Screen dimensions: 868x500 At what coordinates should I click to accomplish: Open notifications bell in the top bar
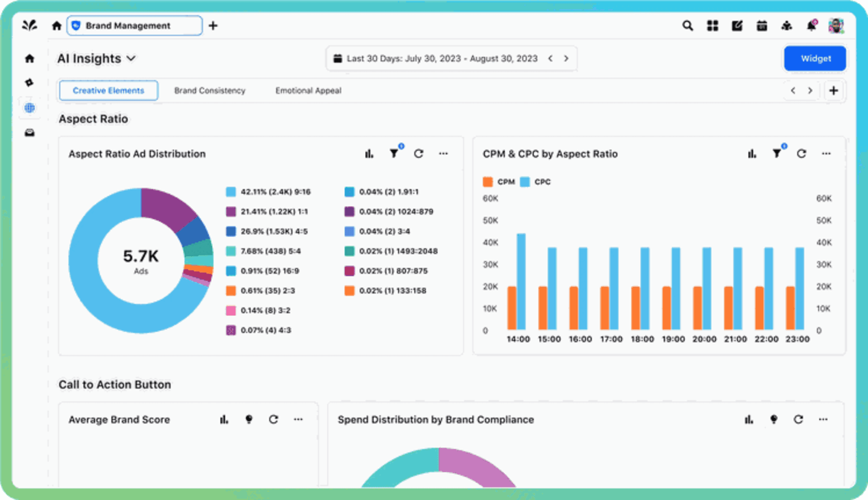point(811,26)
